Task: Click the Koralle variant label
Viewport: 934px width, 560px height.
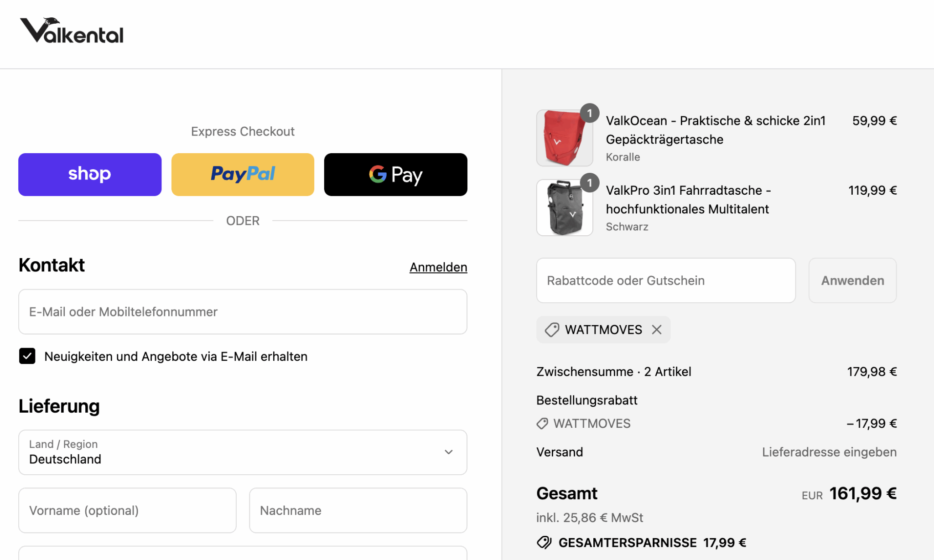Action: click(623, 157)
